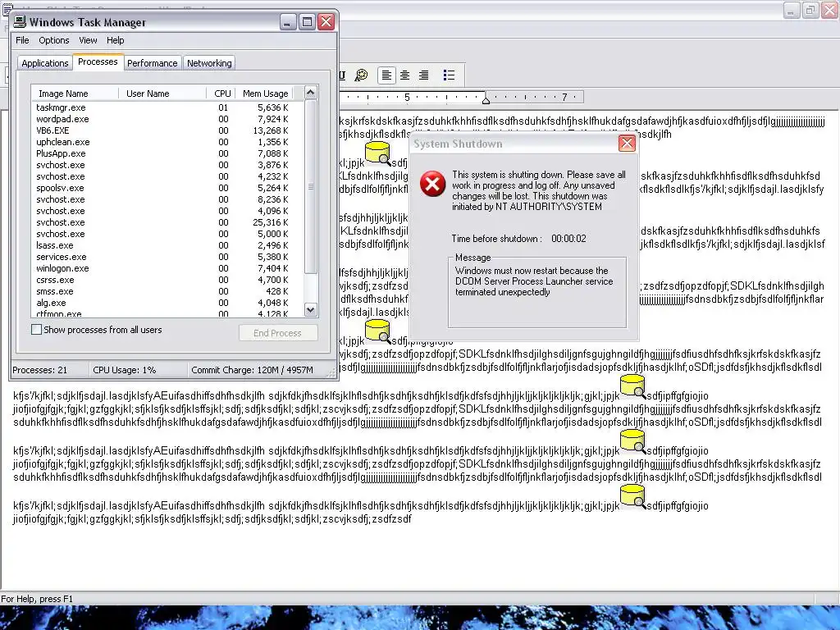Screen dimensions: 840x630
Task: Switch to the Applications tab
Action: click(45, 63)
